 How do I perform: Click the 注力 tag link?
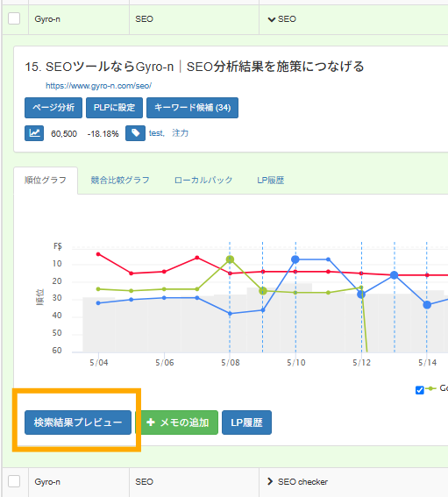pos(180,133)
